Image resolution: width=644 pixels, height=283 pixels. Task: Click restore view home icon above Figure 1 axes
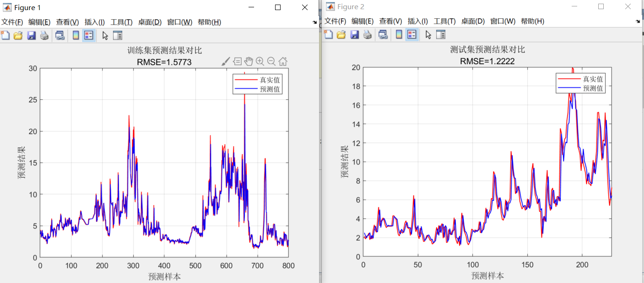[x=283, y=61]
